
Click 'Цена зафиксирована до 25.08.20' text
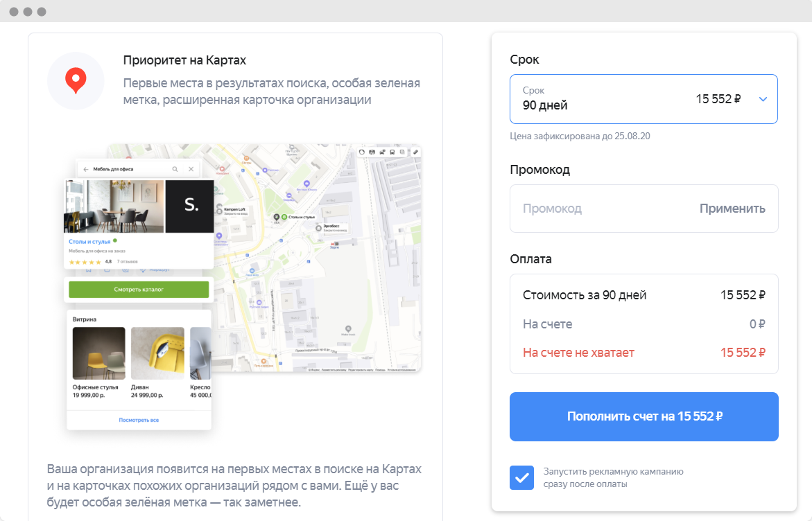(x=580, y=136)
